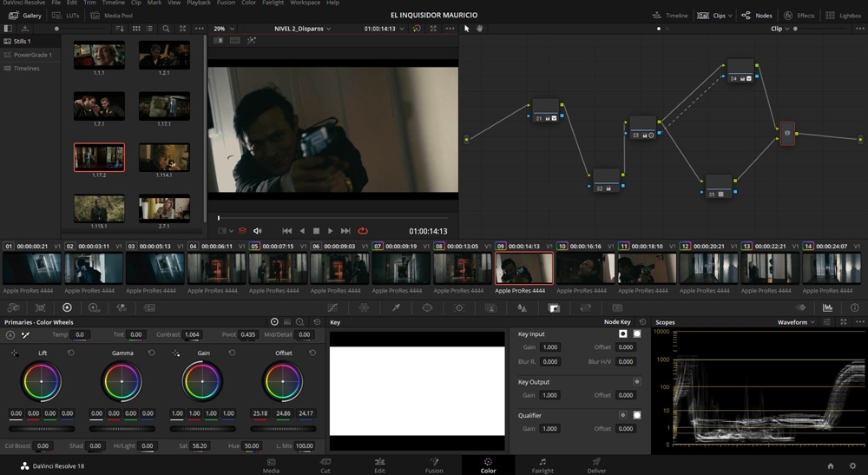Select the hand pan tool in viewer

click(477, 29)
